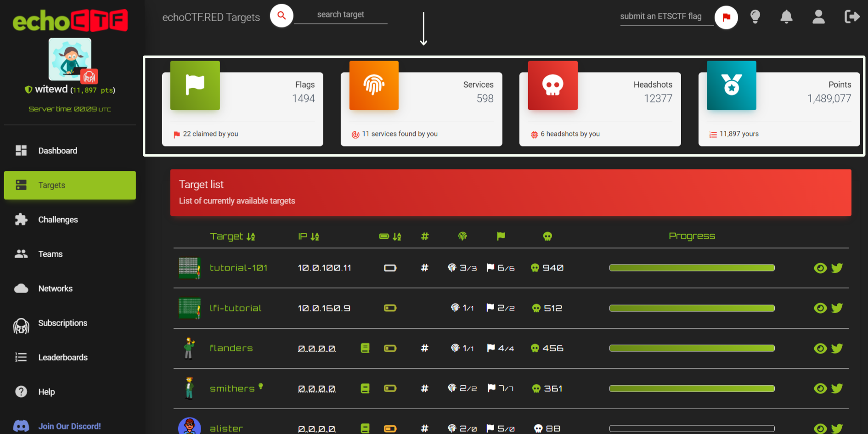This screenshot has height=434, width=868.
Task: Click the eye icon for tutorial-101
Action: coord(820,268)
